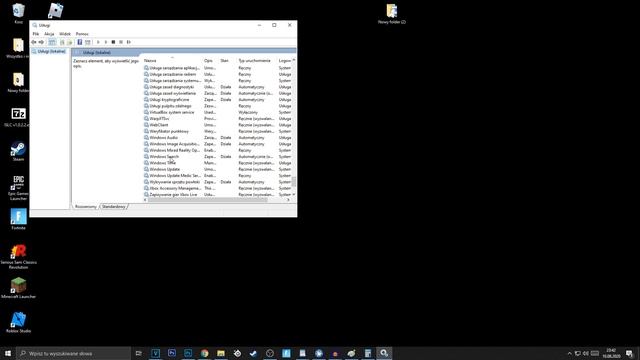Click the Restart Service icon in toolbar
Screen dimensions: 640x360
coord(129,42)
